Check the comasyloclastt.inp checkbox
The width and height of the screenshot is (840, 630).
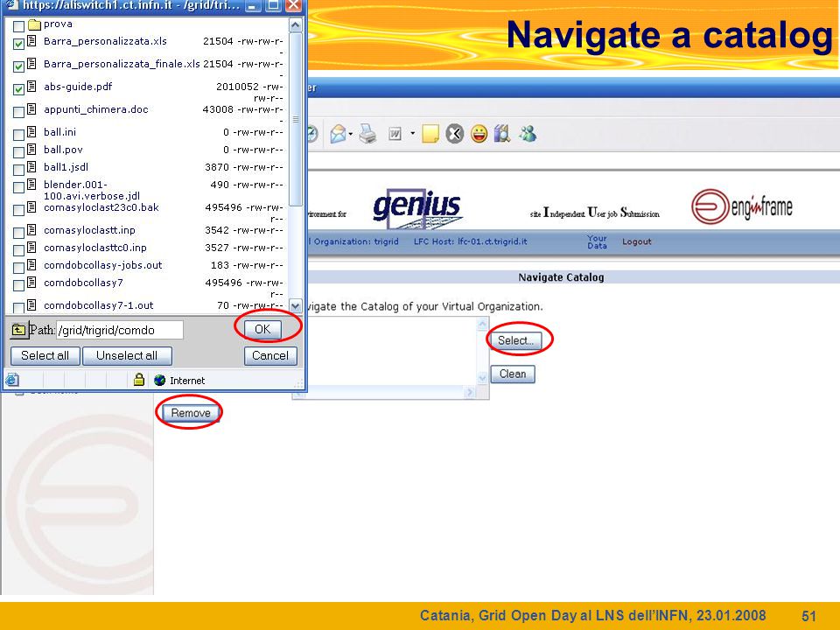(x=18, y=232)
